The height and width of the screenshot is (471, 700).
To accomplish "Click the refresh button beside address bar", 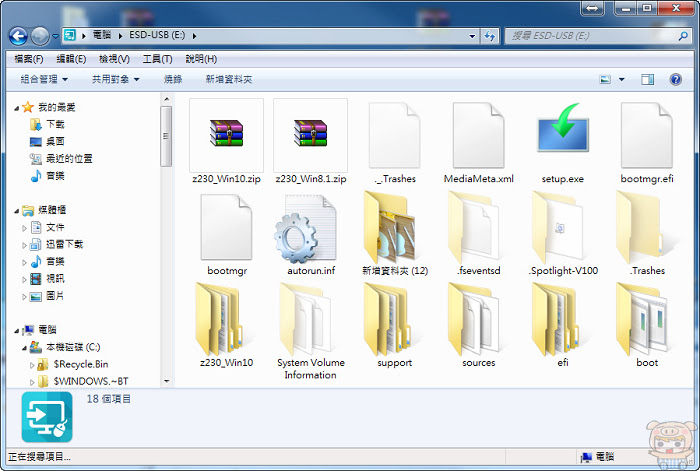I will [x=490, y=36].
